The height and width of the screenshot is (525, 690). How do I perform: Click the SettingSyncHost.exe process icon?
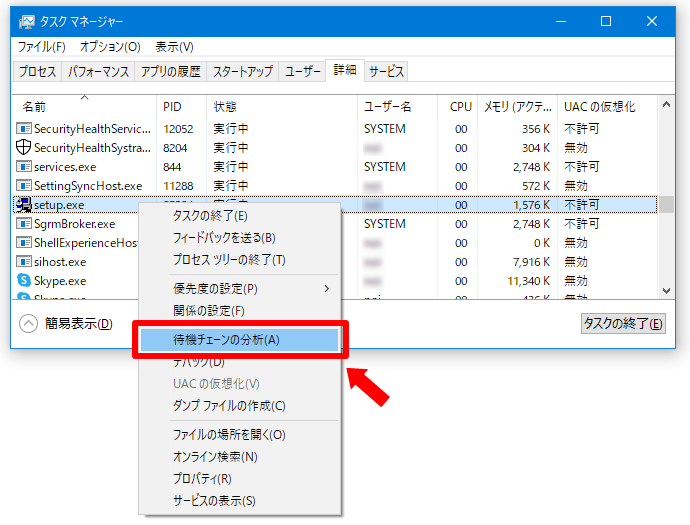[x=24, y=185]
